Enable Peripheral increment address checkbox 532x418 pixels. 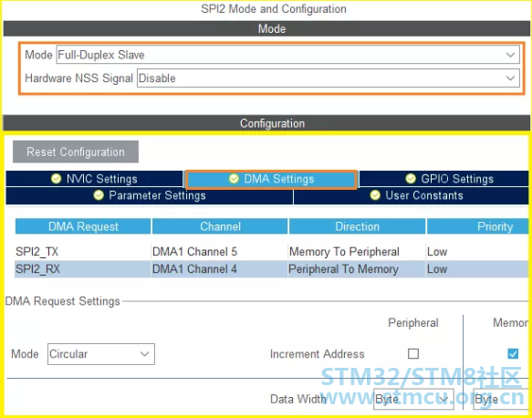413,354
